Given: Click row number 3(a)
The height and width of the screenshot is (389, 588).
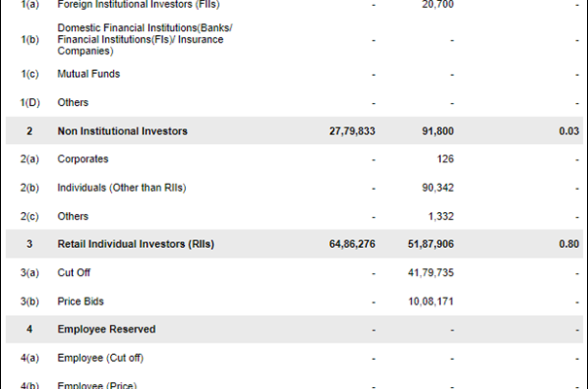Looking at the screenshot, I should [x=29, y=272].
